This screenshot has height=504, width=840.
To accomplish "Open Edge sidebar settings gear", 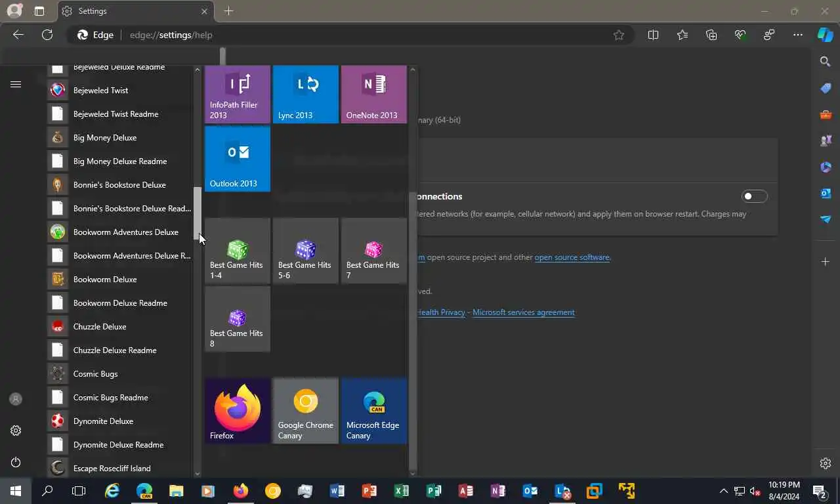I will (826, 463).
